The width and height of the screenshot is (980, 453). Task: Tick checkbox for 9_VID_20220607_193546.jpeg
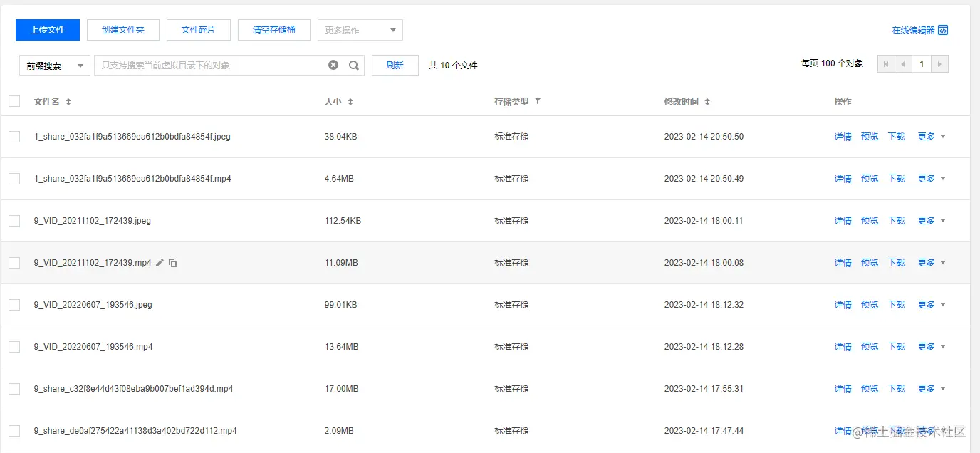(14, 305)
